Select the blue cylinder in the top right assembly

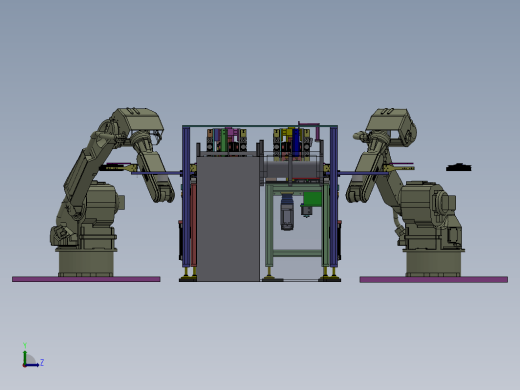click(296, 142)
